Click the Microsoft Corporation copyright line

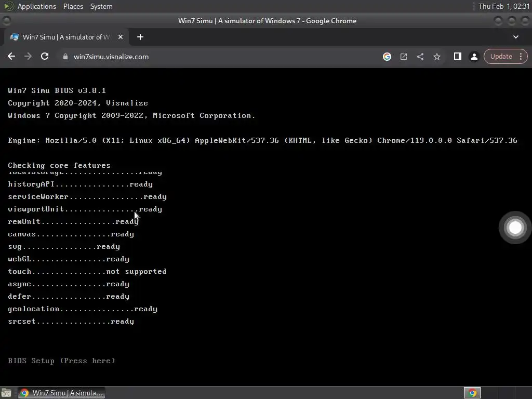(131, 116)
